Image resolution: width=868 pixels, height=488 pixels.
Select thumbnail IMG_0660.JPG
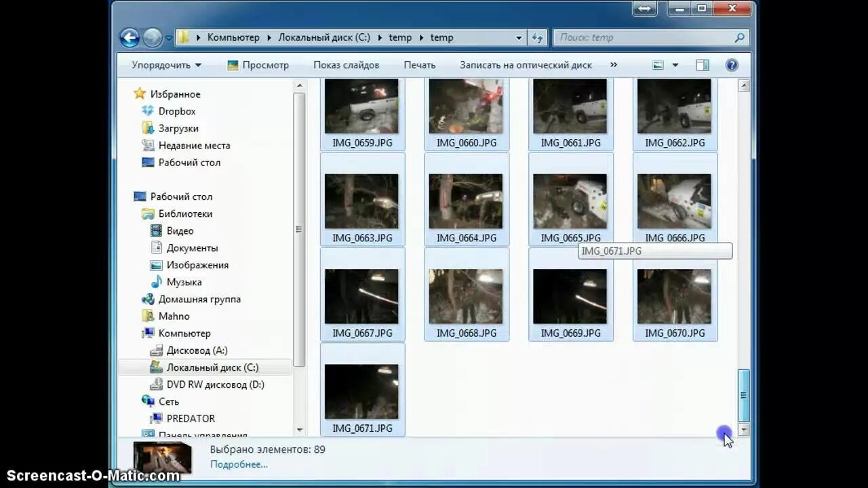click(x=467, y=113)
